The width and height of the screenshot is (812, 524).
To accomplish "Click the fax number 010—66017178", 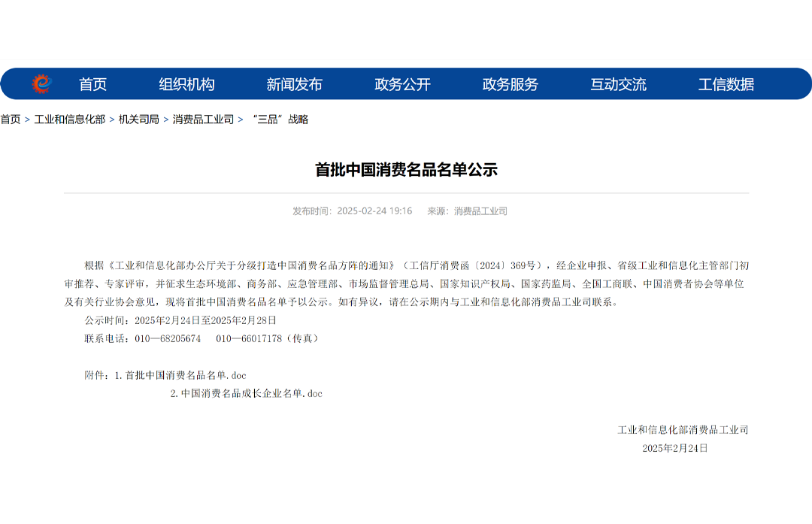I will pos(248,339).
